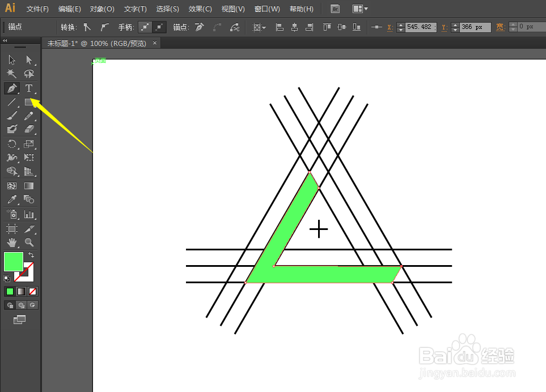Reset to default fill and stroke
This screenshot has height=392, width=546.
pyautogui.click(x=7, y=278)
